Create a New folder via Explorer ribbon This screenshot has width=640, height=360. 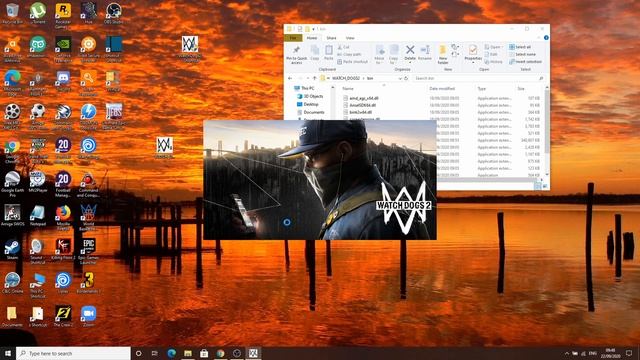pyautogui.click(x=443, y=55)
